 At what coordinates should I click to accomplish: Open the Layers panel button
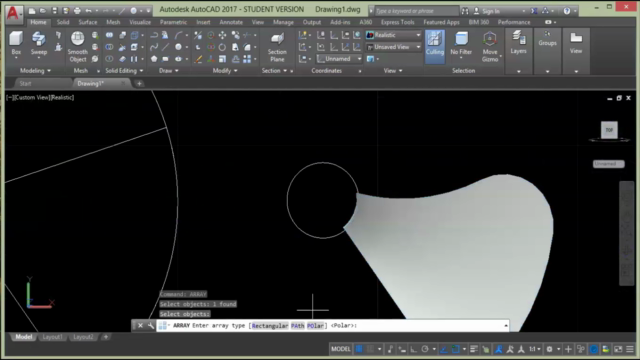click(x=518, y=42)
